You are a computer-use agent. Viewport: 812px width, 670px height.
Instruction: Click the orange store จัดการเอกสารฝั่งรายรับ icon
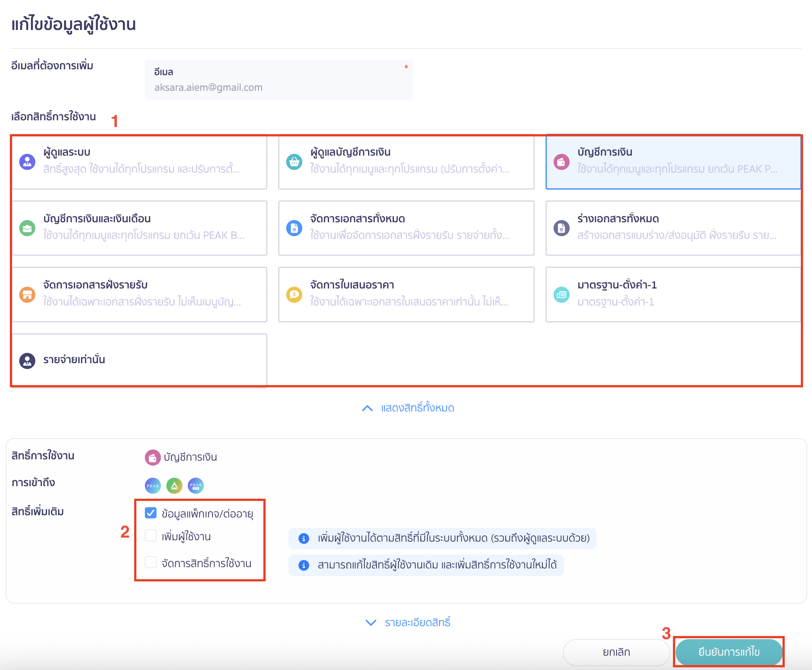coord(27,294)
